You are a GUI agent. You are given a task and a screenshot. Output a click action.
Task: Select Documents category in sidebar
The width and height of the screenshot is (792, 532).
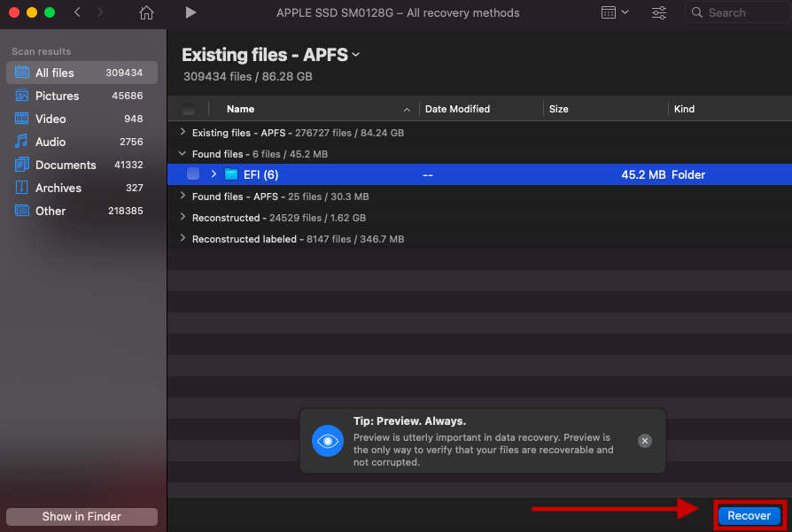82,165
